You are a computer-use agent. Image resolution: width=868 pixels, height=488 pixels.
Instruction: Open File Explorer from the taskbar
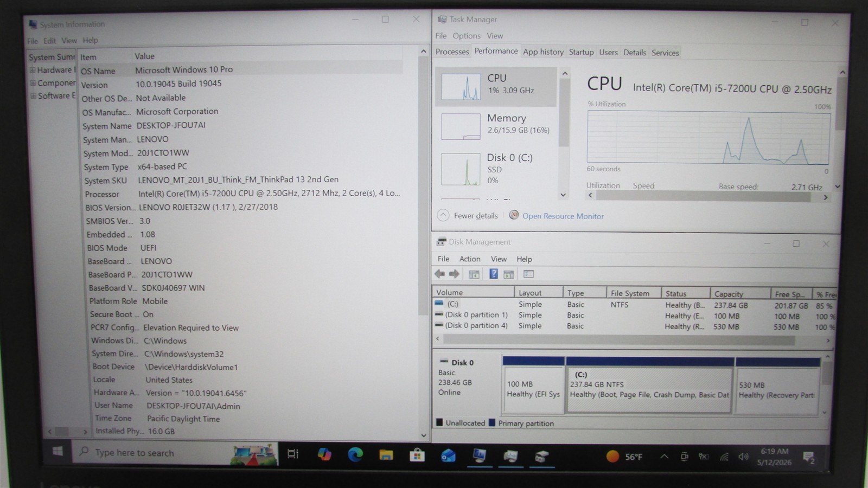point(386,455)
